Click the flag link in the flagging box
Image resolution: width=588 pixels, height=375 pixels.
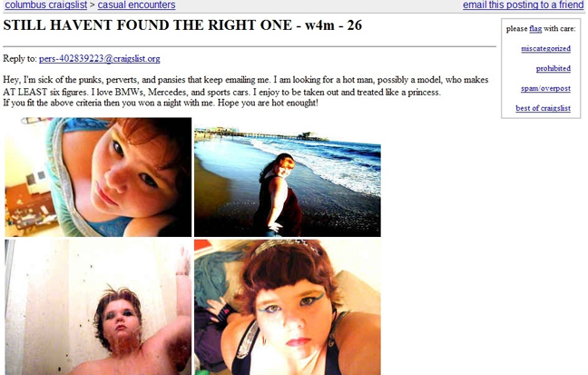click(x=535, y=28)
